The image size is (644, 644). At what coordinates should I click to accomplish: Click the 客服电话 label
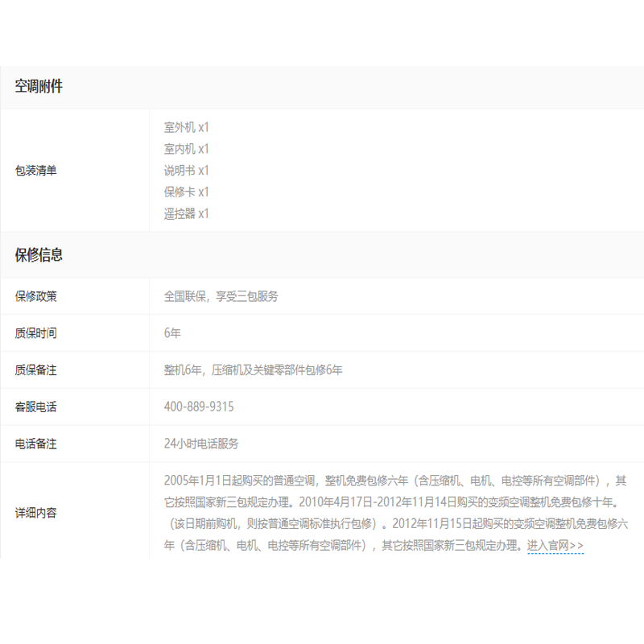pos(35,407)
